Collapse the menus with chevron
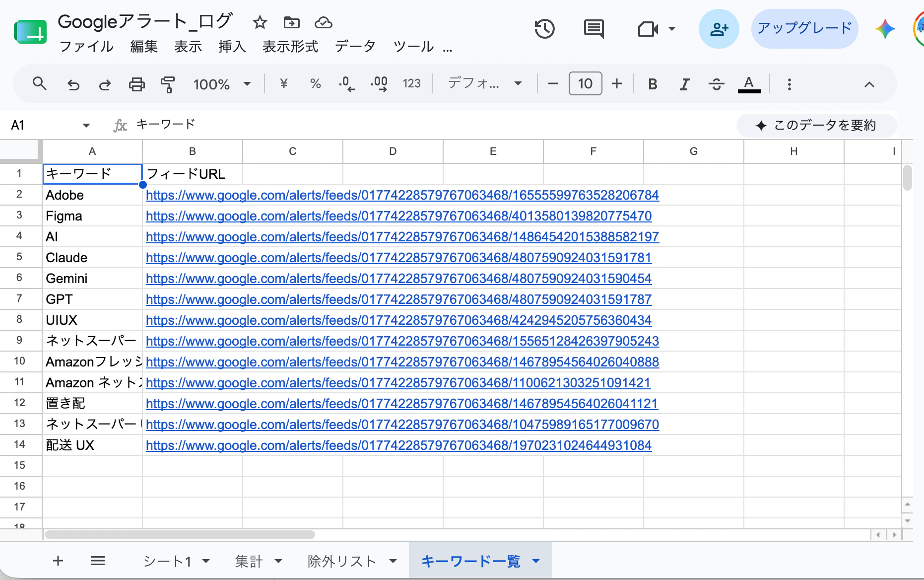Viewport: 924px width, 580px height. tap(869, 84)
